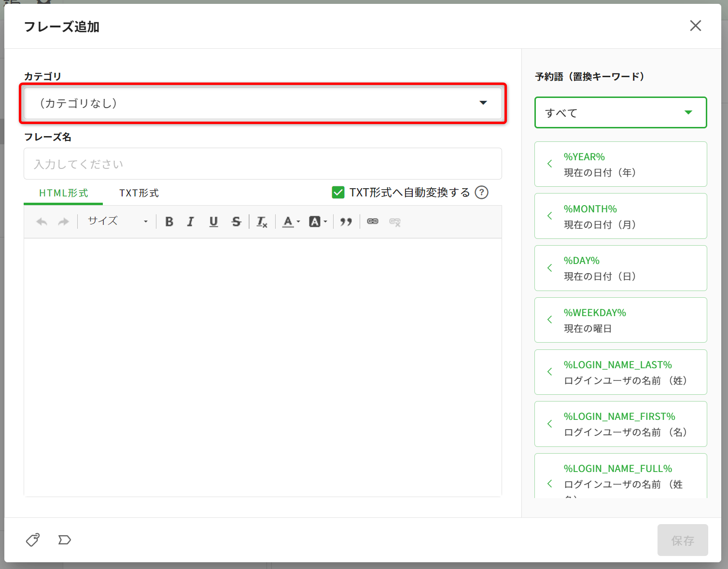728x569 pixels.
Task: Uncheck TXT形式へ自動変換する checkbox
Action: pos(338,193)
